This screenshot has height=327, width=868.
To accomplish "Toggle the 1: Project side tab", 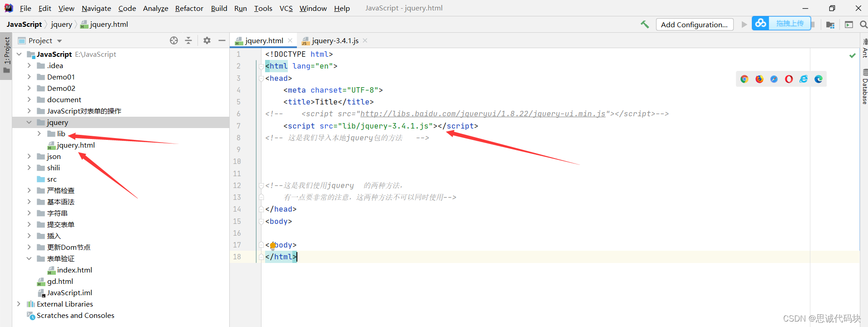I will [x=6, y=55].
